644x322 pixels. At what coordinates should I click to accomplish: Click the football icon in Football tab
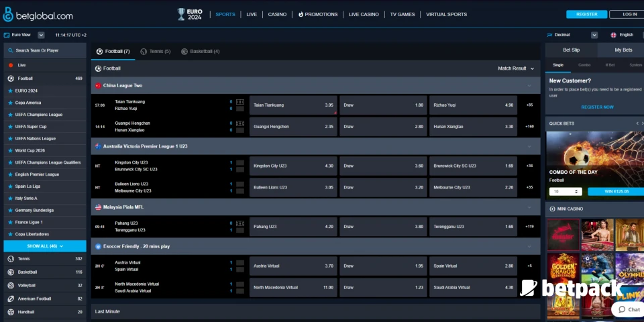click(99, 52)
